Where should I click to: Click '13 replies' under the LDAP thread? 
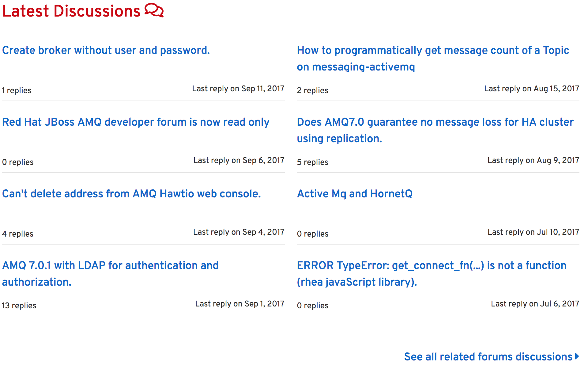click(x=19, y=306)
